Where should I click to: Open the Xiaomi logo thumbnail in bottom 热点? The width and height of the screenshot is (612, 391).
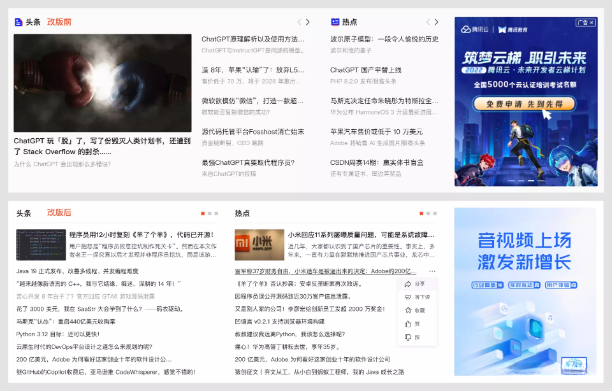point(259,245)
